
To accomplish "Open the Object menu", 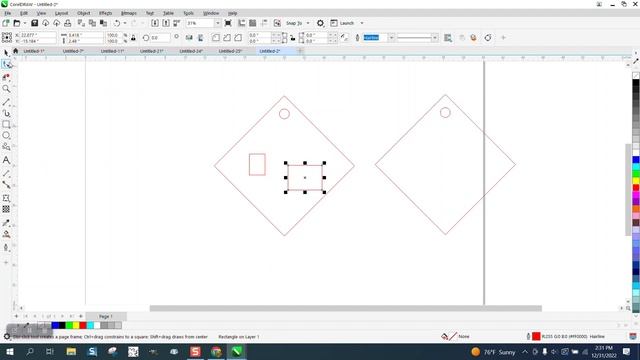I will click(84, 13).
